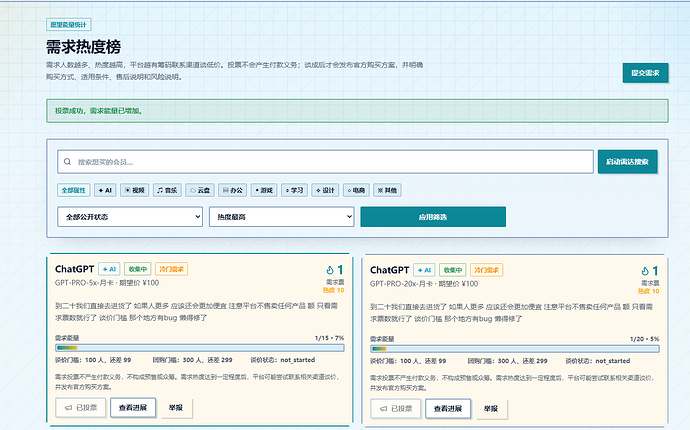Click the AI tag on the GPT-PRO-20x card

(424, 270)
